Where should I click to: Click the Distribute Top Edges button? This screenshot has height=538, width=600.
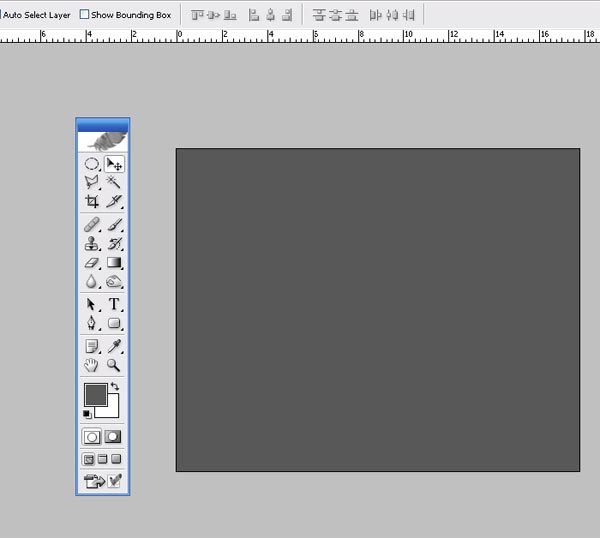point(319,15)
